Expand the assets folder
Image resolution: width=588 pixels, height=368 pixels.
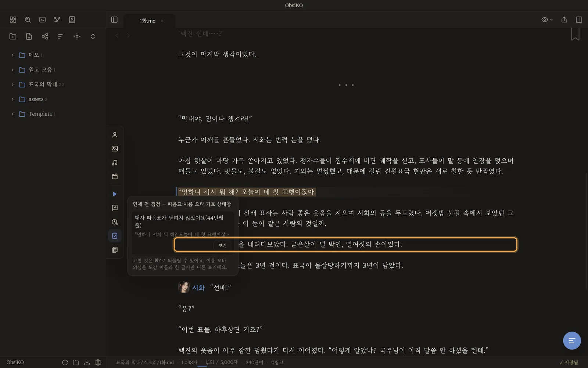(12, 99)
